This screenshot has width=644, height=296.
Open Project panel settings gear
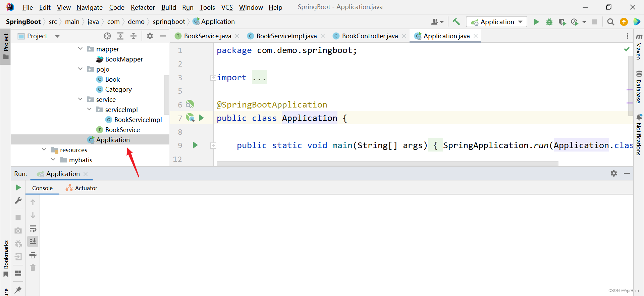pos(150,36)
